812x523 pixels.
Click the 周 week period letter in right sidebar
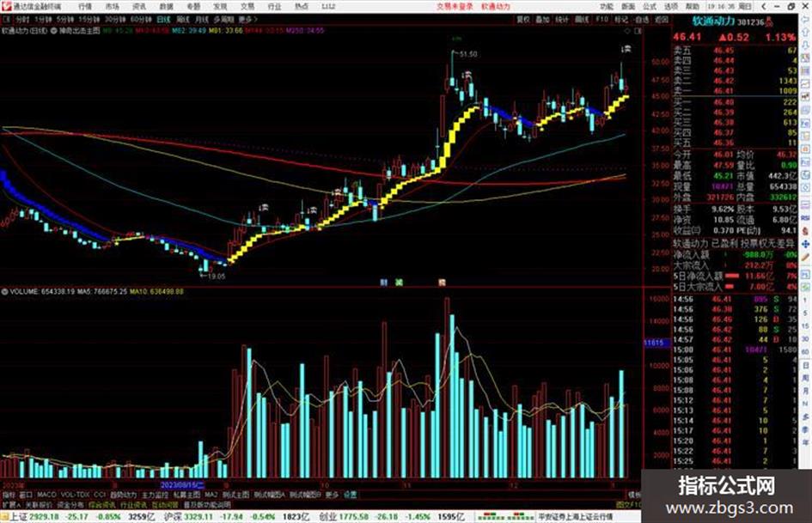click(x=806, y=379)
